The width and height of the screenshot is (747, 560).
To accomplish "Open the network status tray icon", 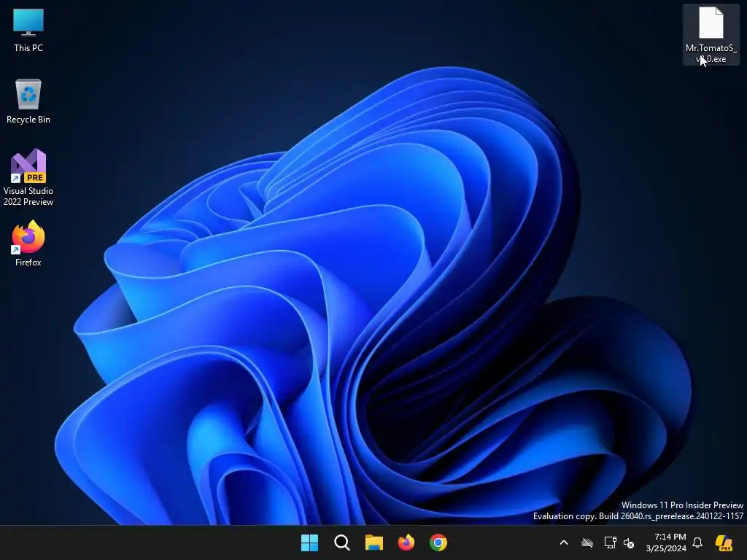I will tap(610, 542).
